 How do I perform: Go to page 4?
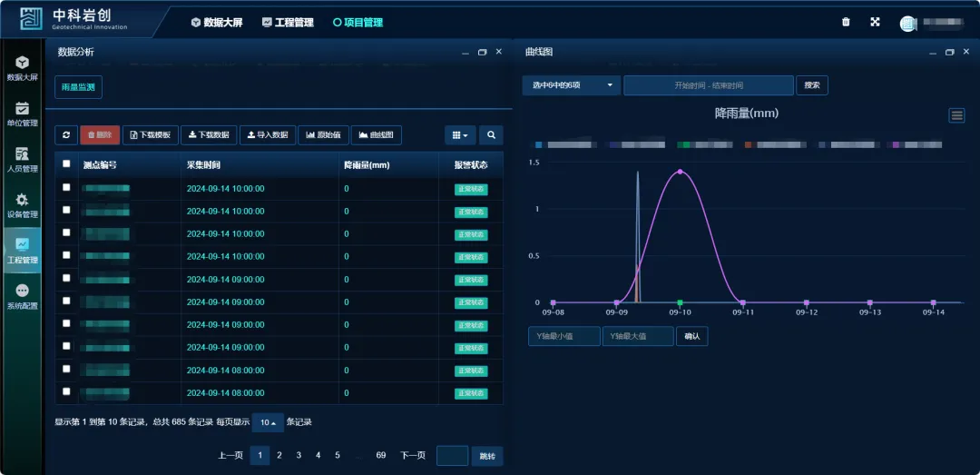[x=318, y=456]
